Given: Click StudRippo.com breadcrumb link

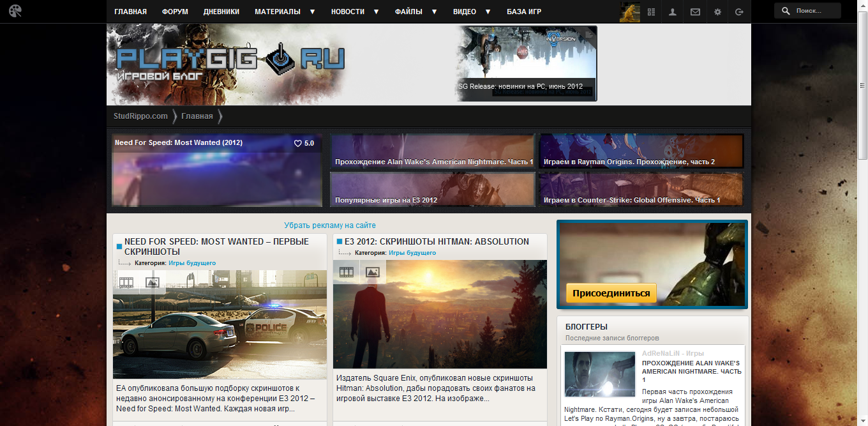Looking at the screenshot, I should pos(140,116).
